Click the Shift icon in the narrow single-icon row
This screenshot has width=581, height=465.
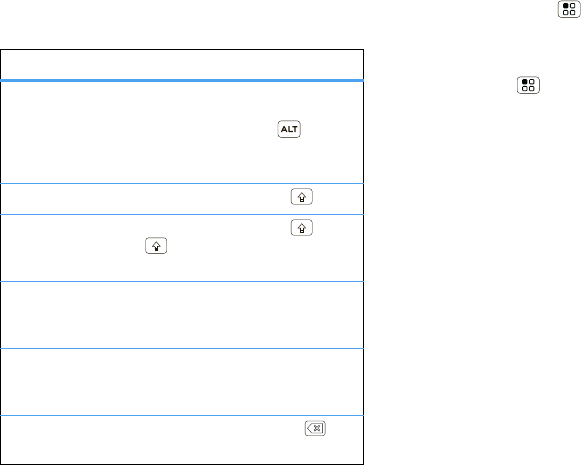(x=302, y=197)
